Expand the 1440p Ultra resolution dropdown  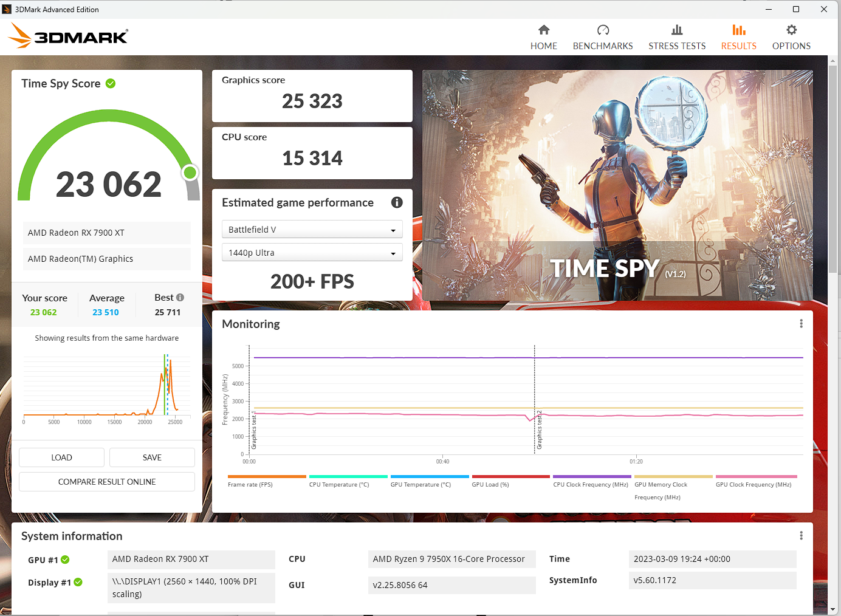pyautogui.click(x=312, y=253)
